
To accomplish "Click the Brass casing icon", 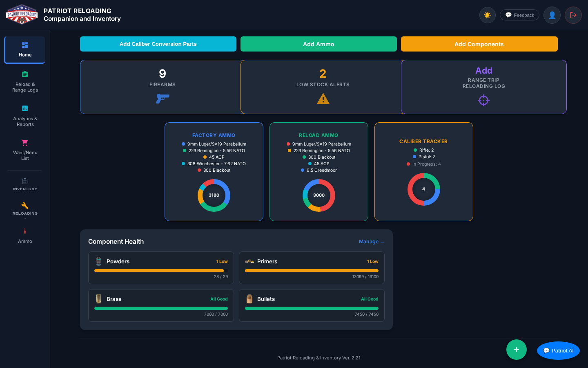I will click(x=98, y=299).
